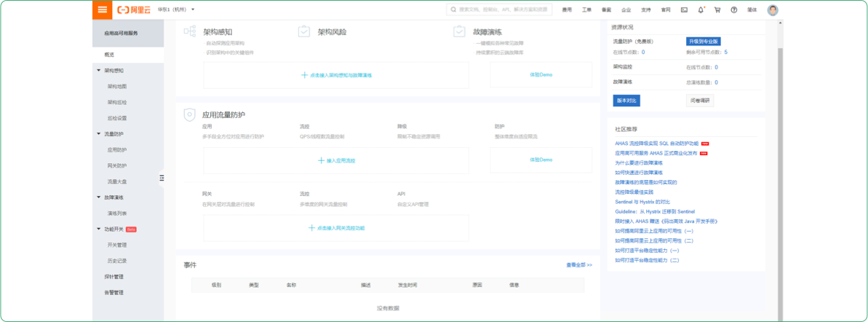Click the search input field in header
The image size is (868, 322).
(501, 9)
